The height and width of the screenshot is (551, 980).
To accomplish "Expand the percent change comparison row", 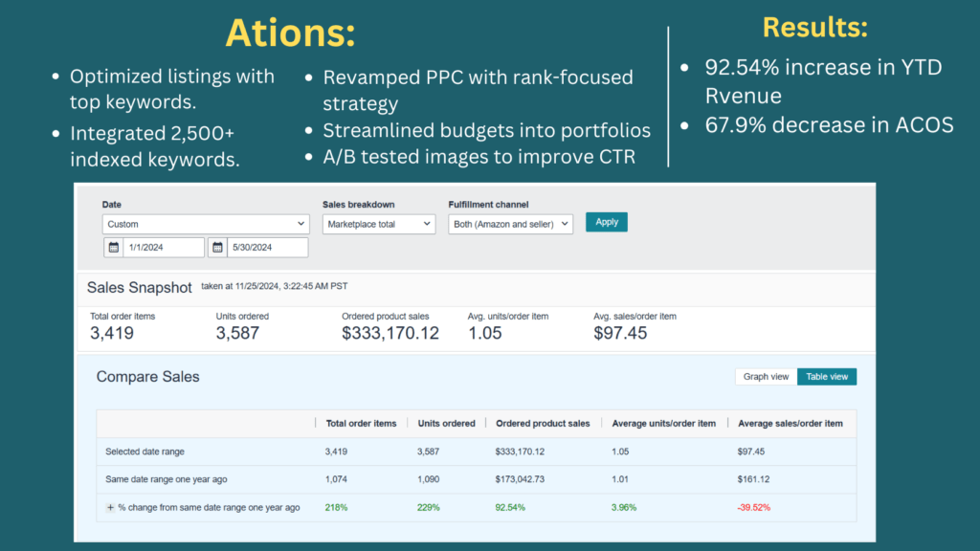I will pos(111,508).
